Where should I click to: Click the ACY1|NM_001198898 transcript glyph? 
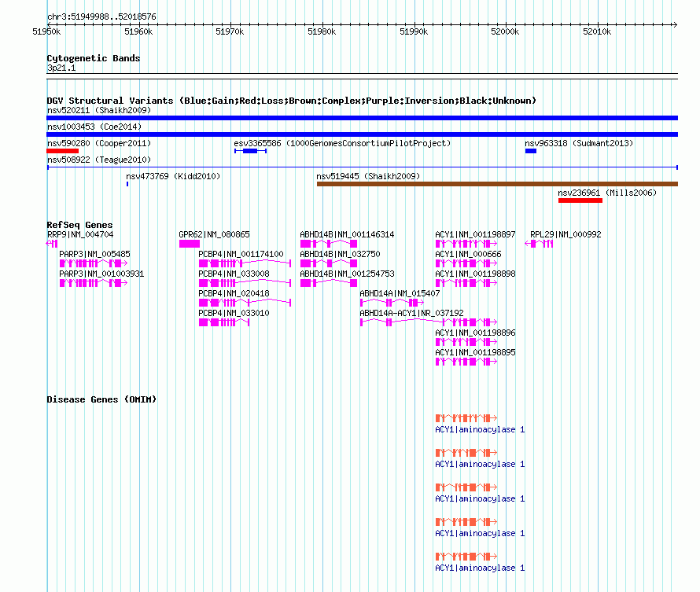[466, 283]
